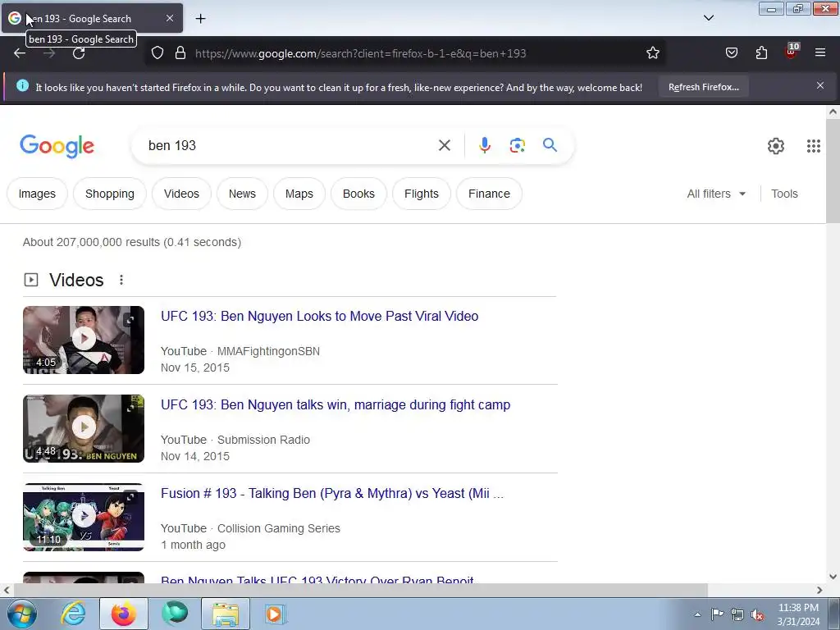Show site security padlock info

pyautogui.click(x=180, y=53)
